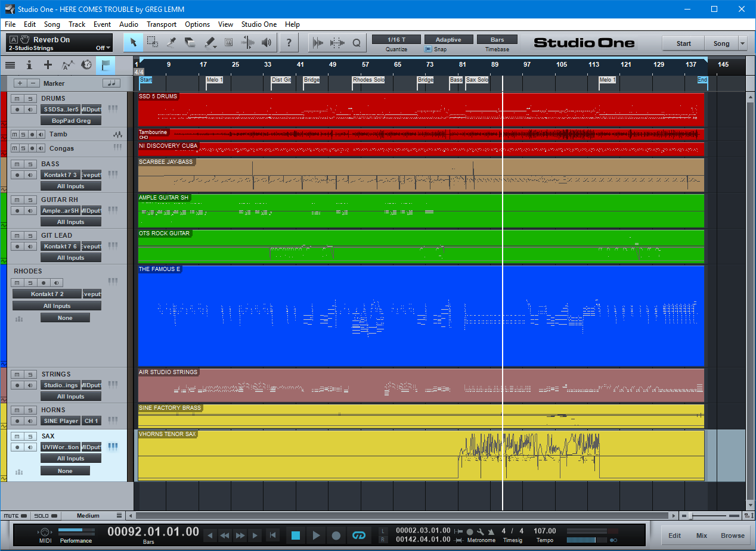Activate the Mute tool
756x551 pixels.
pyautogui.click(x=228, y=42)
